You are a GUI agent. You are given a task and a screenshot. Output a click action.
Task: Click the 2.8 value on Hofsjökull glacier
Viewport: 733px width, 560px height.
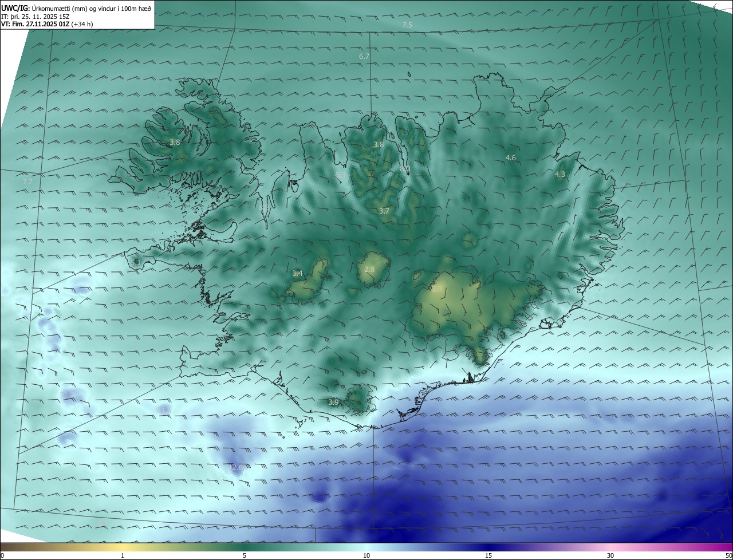click(369, 270)
